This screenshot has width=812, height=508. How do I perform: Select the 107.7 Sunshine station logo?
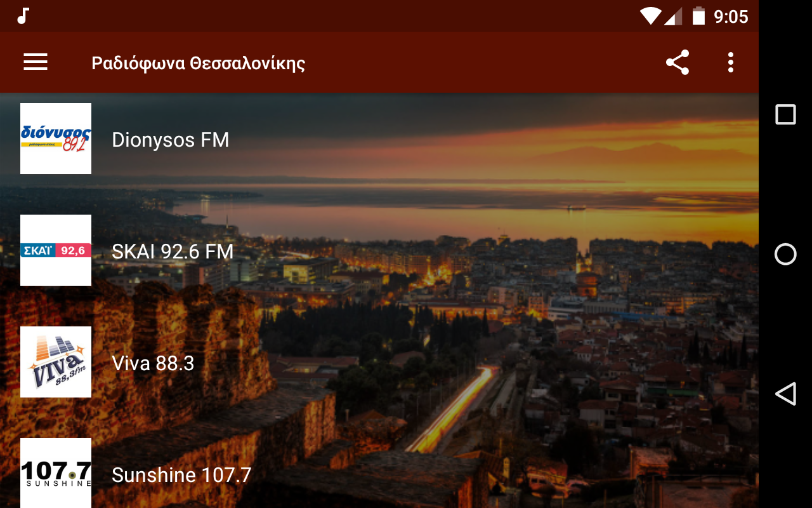point(56,473)
